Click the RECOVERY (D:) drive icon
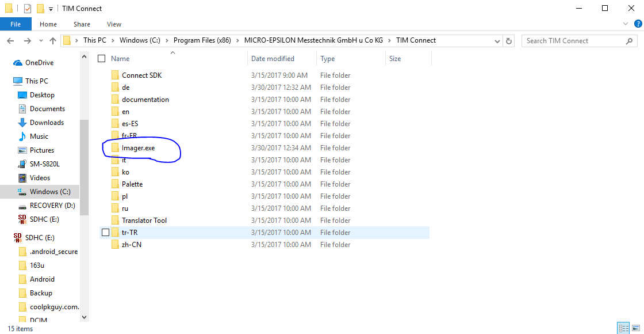The width and height of the screenshot is (644, 334). pos(22,206)
